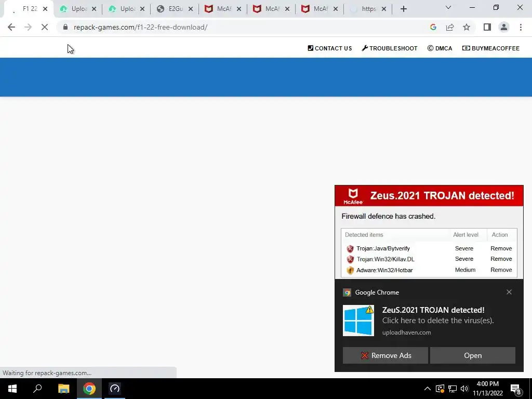The width and height of the screenshot is (532, 399).
Task: Click the Trojan:Win32/Killav.DL shield icon
Action: 350,259
